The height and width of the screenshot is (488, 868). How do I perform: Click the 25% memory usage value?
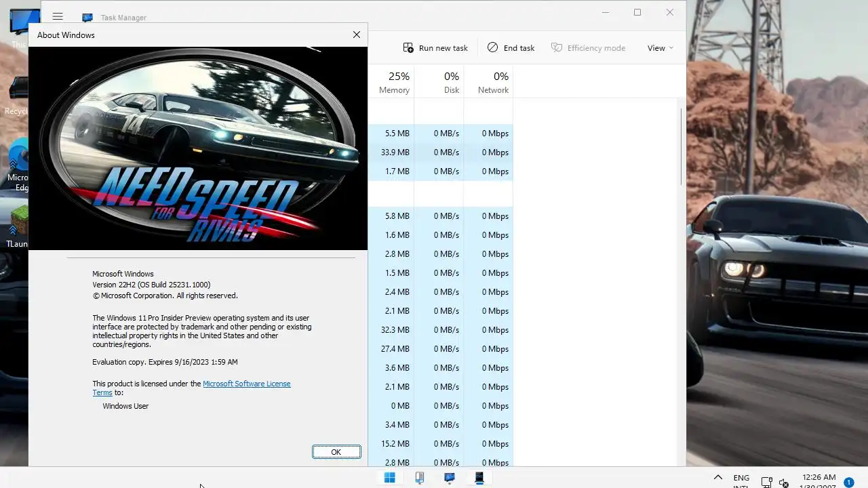(399, 76)
